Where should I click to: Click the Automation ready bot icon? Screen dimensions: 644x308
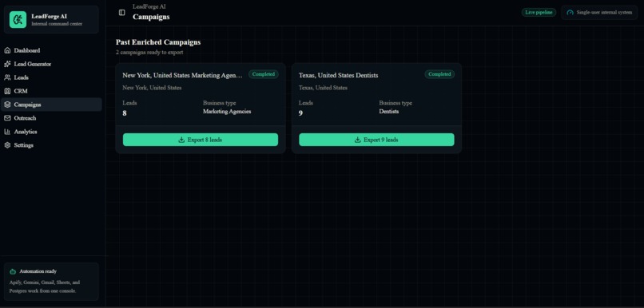pyautogui.click(x=13, y=271)
